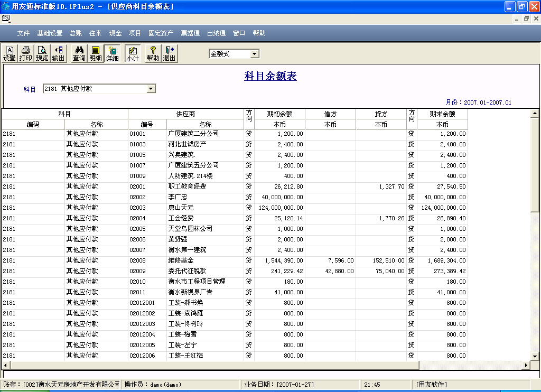Screen dimensions: 541x392
Task: Select the 152,510.00 credit amount
Action: click(x=381, y=260)
